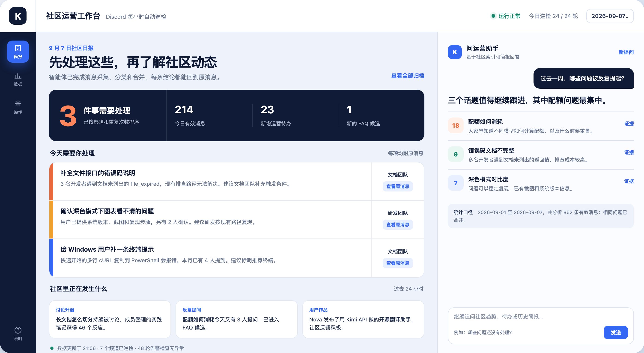This screenshot has height=353, width=644.
Task: Click the 每项均附原消息 label
Action: click(405, 153)
